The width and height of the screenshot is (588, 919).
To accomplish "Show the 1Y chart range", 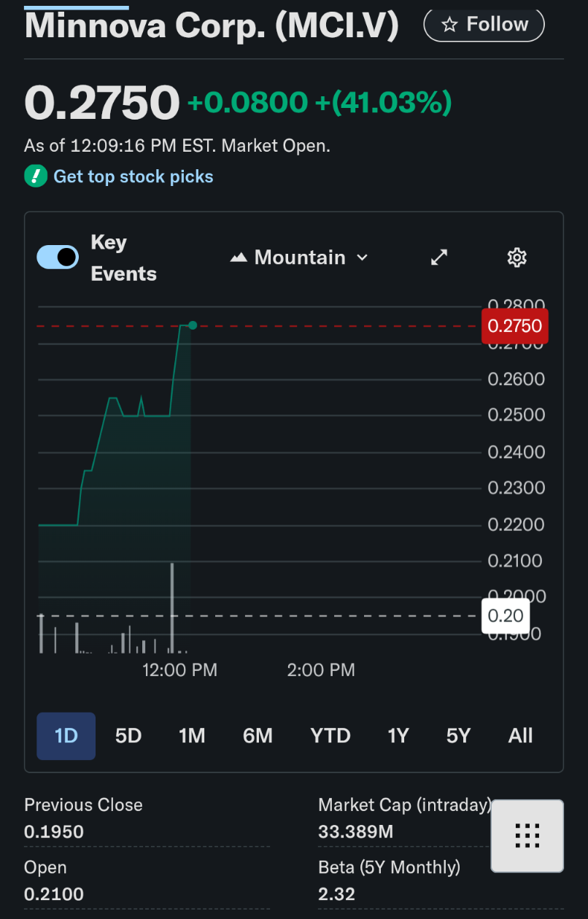I will [398, 736].
